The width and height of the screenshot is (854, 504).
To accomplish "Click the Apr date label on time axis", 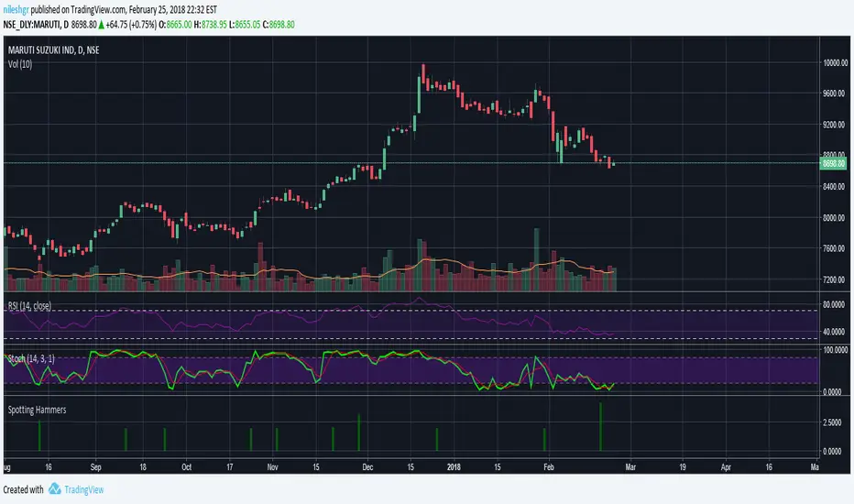I will coord(726,467).
